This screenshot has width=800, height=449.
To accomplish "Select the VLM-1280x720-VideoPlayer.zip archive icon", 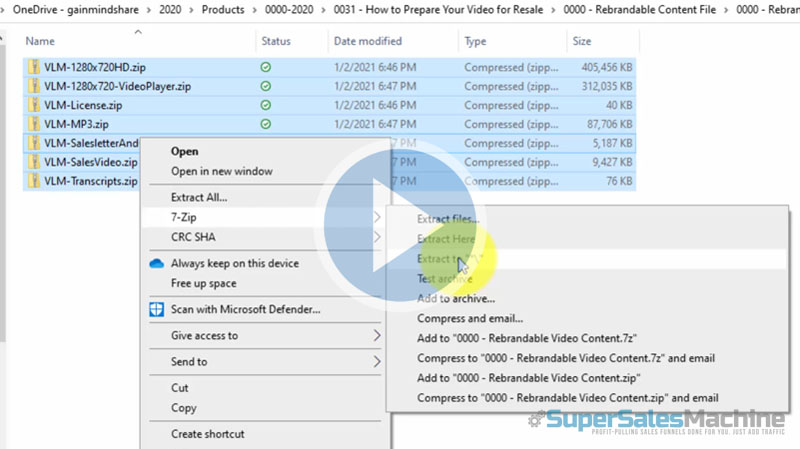I will coord(34,86).
